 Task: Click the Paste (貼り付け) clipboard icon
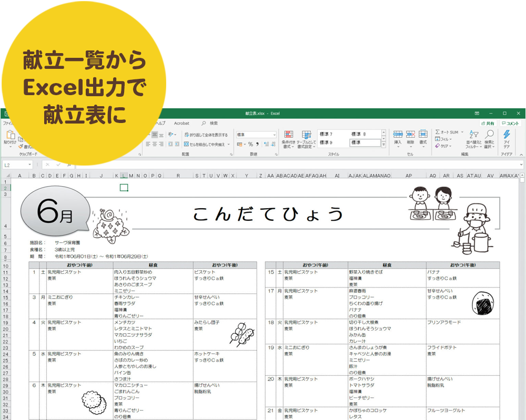(x=9, y=135)
